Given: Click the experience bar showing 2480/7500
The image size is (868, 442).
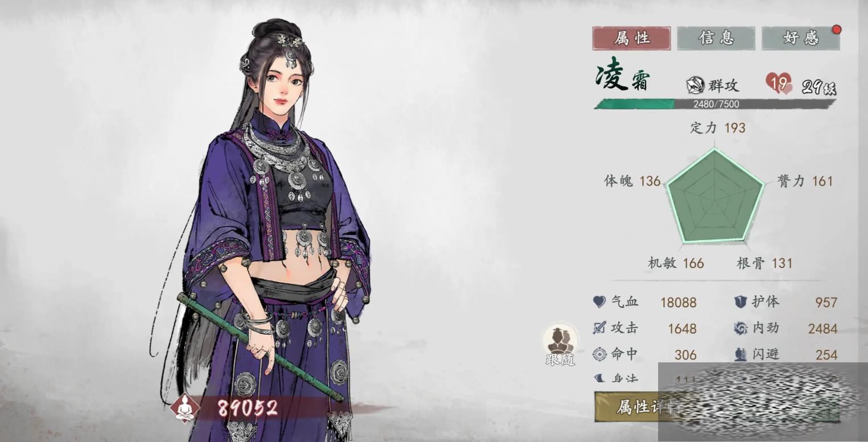Looking at the screenshot, I should click(x=715, y=104).
